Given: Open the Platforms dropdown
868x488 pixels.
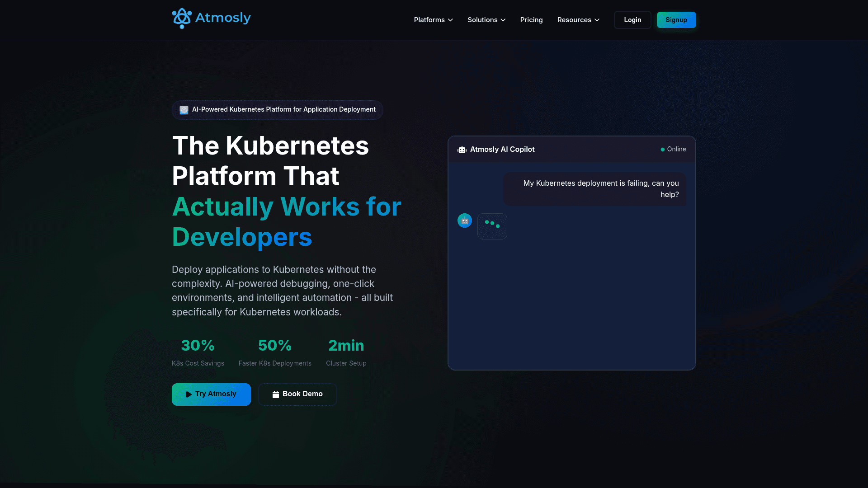Looking at the screenshot, I should (x=433, y=20).
